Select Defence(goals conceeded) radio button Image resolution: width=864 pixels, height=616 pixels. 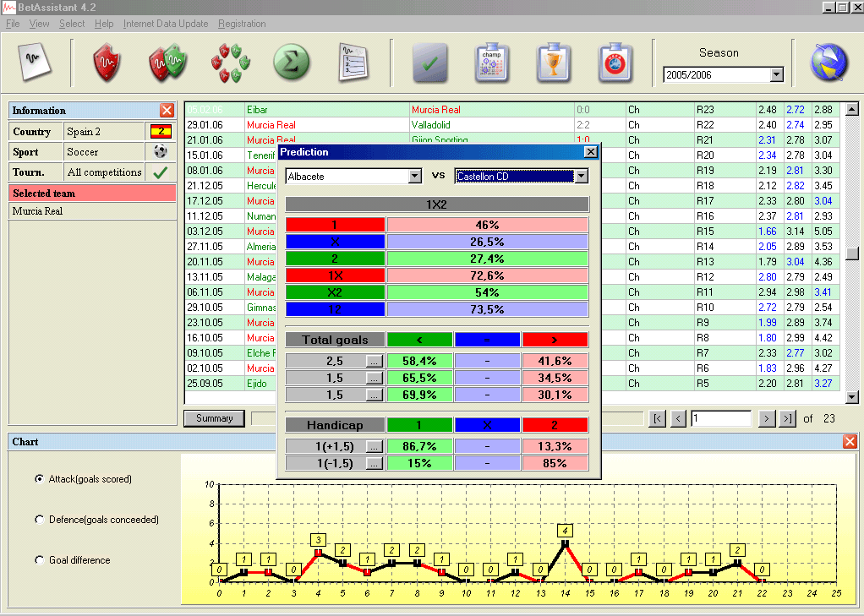point(40,520)
